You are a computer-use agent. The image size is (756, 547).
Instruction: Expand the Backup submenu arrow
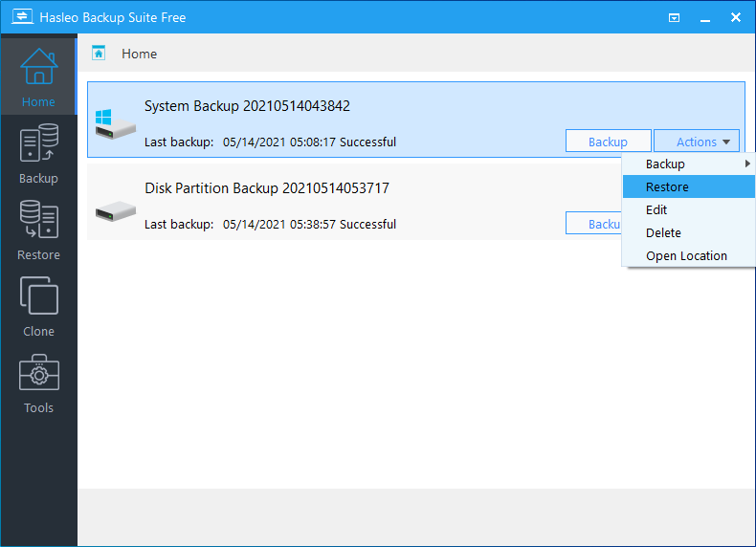point(747,164)
